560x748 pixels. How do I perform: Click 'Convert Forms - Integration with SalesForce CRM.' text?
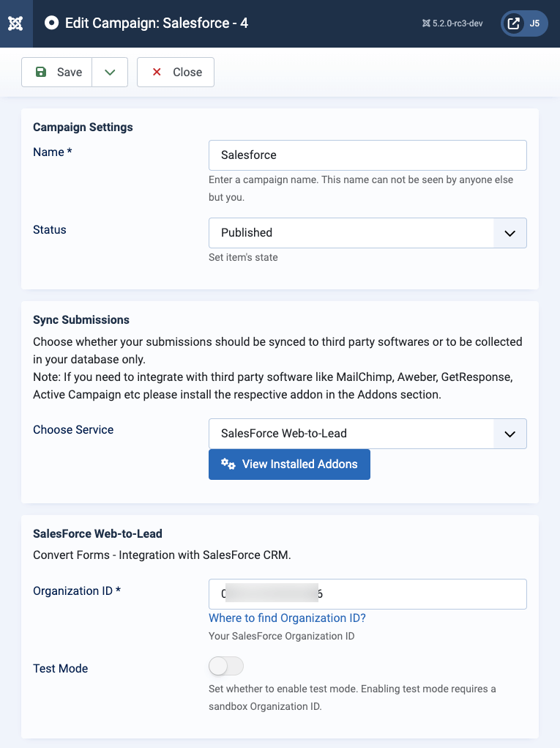point(162,555)
